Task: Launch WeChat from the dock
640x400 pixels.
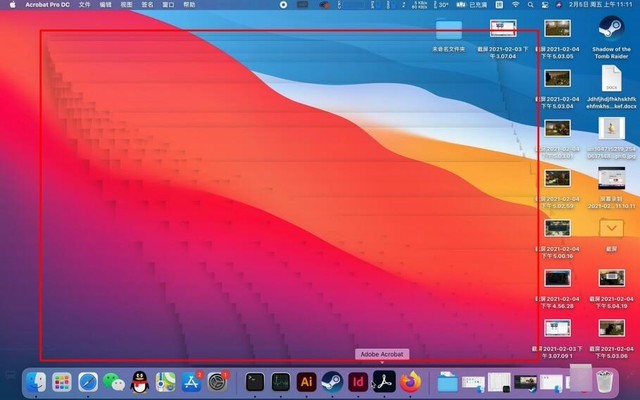Action: coord(114,381)
